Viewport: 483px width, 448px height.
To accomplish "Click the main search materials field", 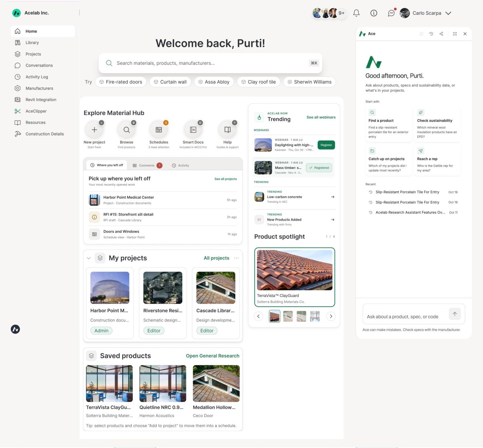I will point(210,63).
